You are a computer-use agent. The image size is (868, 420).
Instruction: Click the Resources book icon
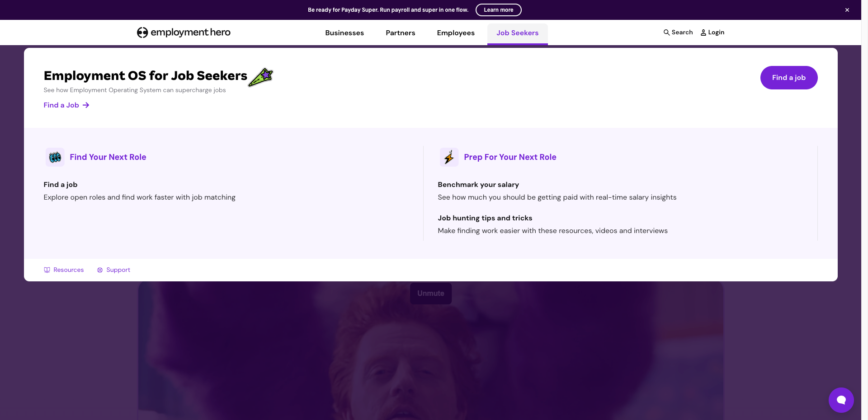coord(47,270)
